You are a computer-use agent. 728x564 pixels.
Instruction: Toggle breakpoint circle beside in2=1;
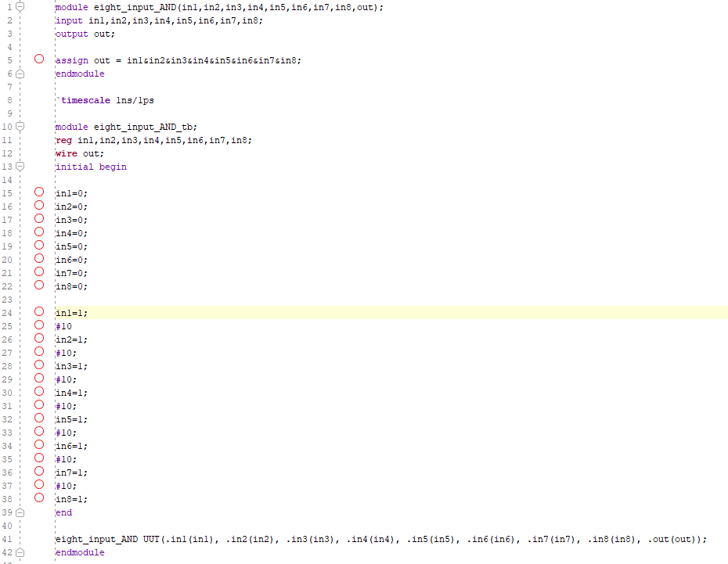coord(39,338)
